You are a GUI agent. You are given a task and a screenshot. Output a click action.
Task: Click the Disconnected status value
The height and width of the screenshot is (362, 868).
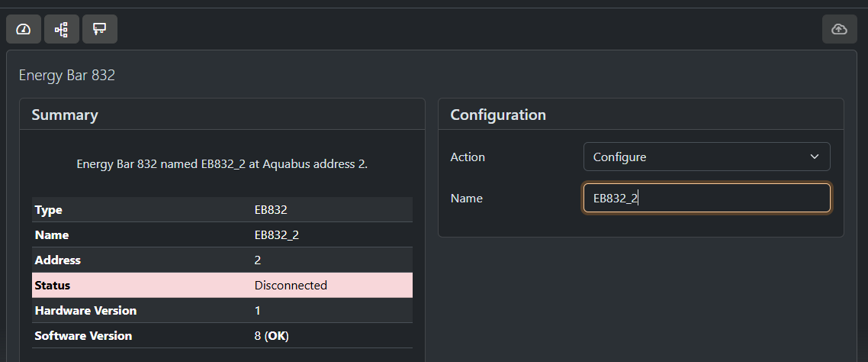tap(291, 285)
